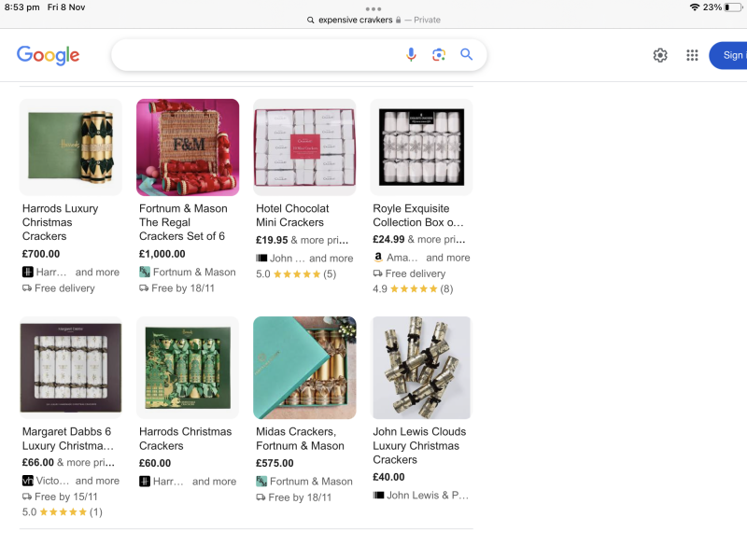This screenshot has width=747, height=560.
Task: Click the Harrods seller icon under £700.00
Action: point(28,272)
